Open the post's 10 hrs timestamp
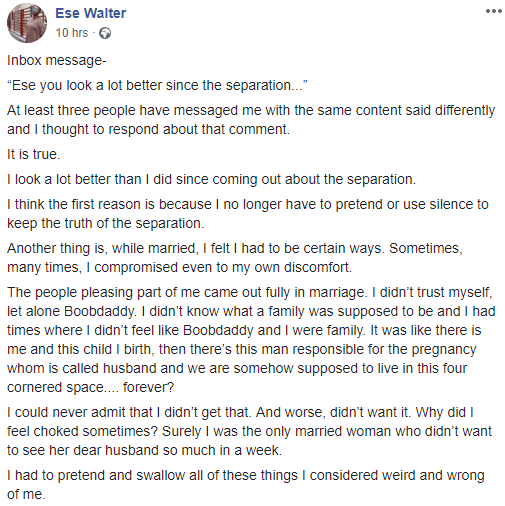The height and width of the screenshot is (506, 505). 72,33
